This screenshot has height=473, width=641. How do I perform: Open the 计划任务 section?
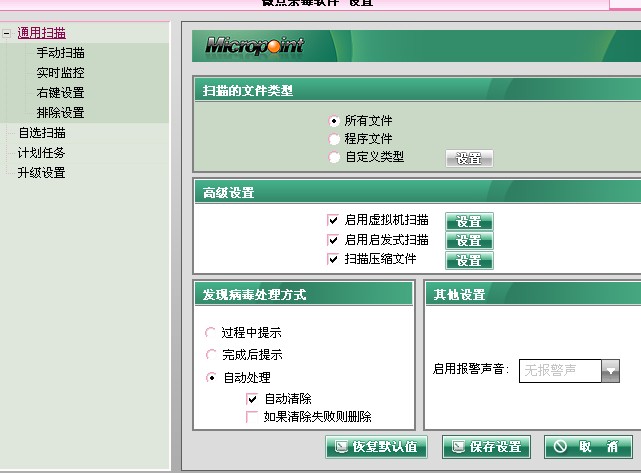(41, 153)
